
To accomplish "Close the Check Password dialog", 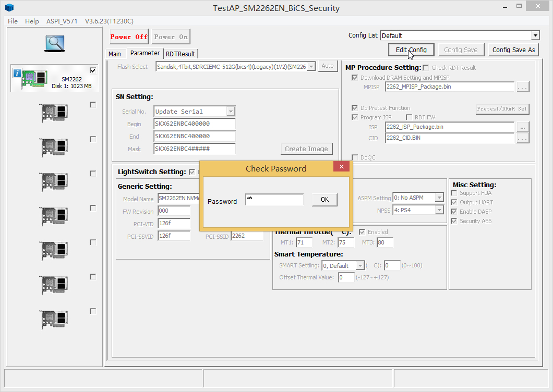I will pos(342,167).
